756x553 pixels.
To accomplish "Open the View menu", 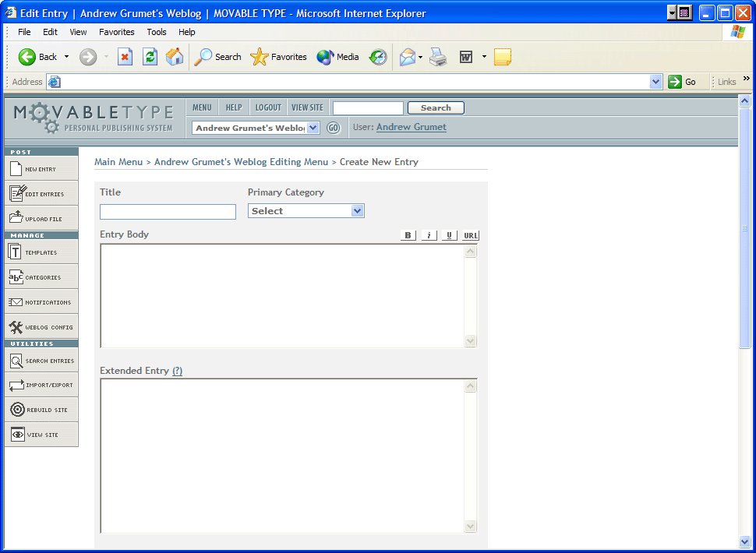I will 78,32.
